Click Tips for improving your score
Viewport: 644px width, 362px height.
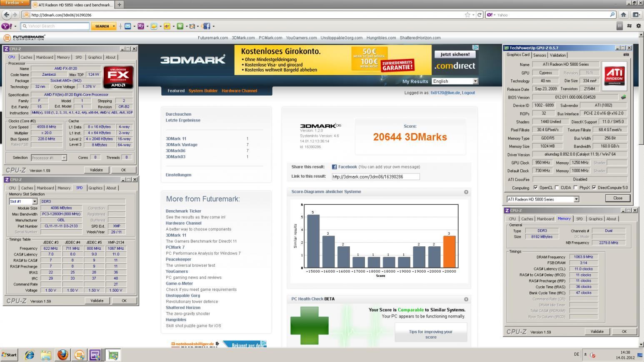(x=431, y=334)
